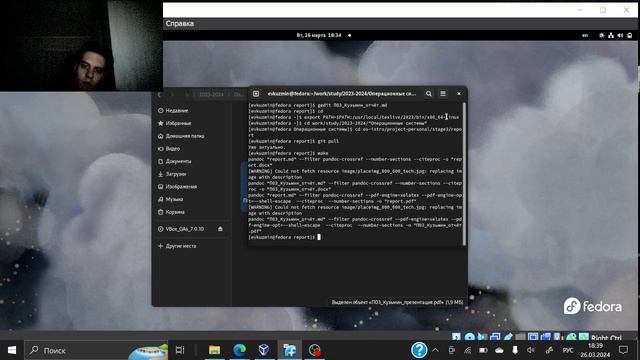The image size is (640, 360).
Task: Open the terminal hamburger menu
Action: [x=443, y=93]
